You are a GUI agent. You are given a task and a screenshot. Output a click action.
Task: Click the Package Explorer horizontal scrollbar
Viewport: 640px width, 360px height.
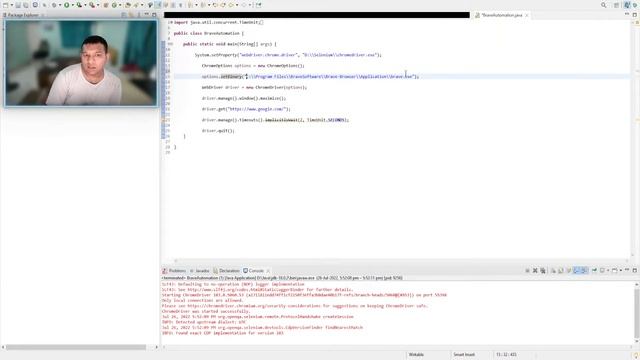[76, 347]
